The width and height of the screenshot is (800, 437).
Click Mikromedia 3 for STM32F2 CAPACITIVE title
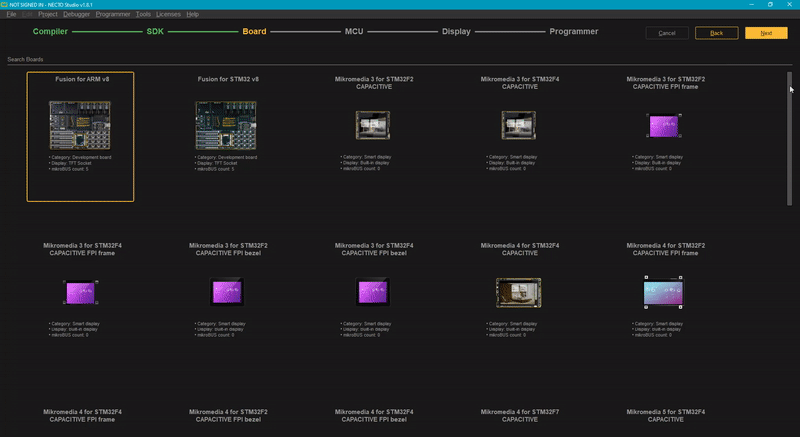tap(374, 83)
